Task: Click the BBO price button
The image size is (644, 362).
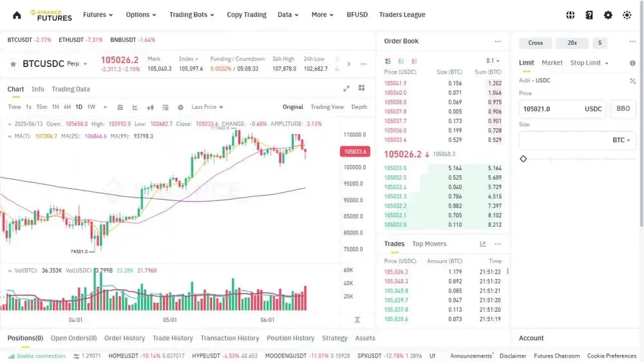Action: [x=623, y=109]
